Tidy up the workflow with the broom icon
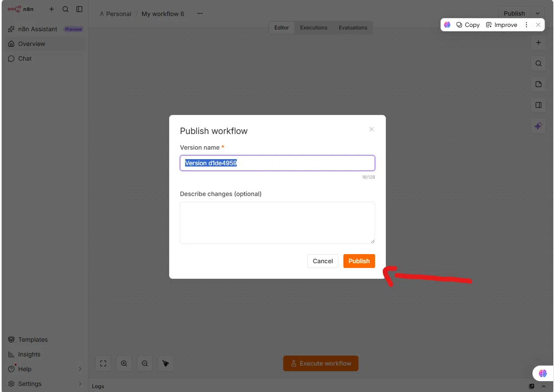 pos(166,363)
